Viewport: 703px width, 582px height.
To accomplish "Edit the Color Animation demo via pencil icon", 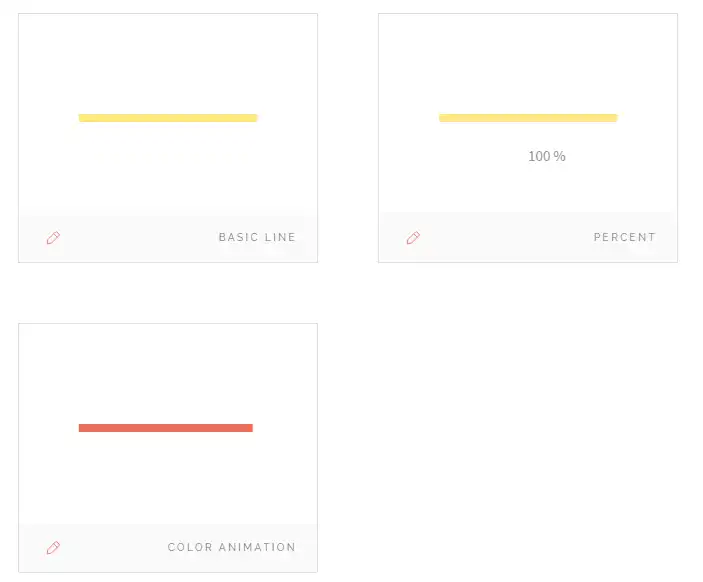I will (x=53, y=548).
